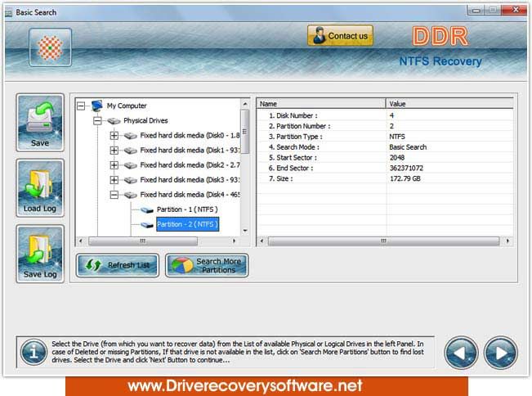532x396 pixels.
Task: Collapse the My Computer tree node
Action: [81, 106]
